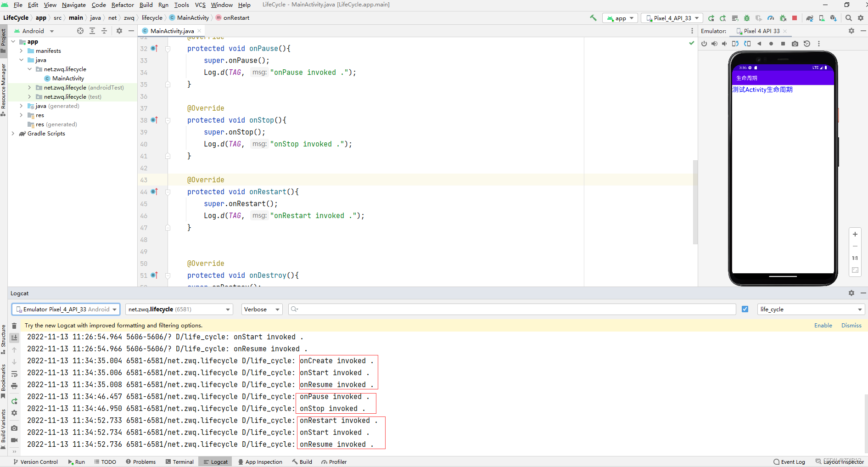868x467 pixels.
Task: Open Device Manager icon in toolbar
Action: click(822, 18)
